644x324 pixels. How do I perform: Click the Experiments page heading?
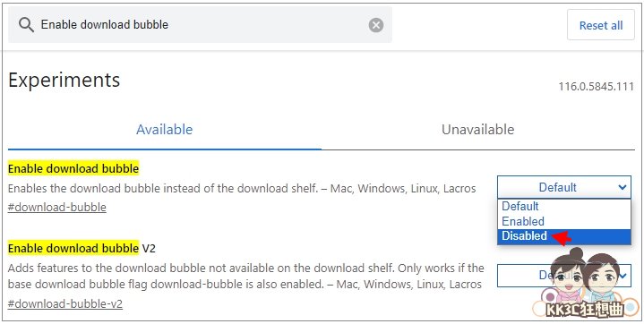tap(64, 80)
